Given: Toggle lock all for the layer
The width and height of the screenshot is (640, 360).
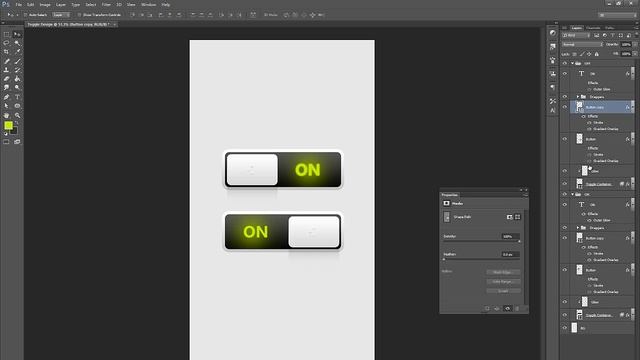Looking at the screenshot, I should [596, 54].
